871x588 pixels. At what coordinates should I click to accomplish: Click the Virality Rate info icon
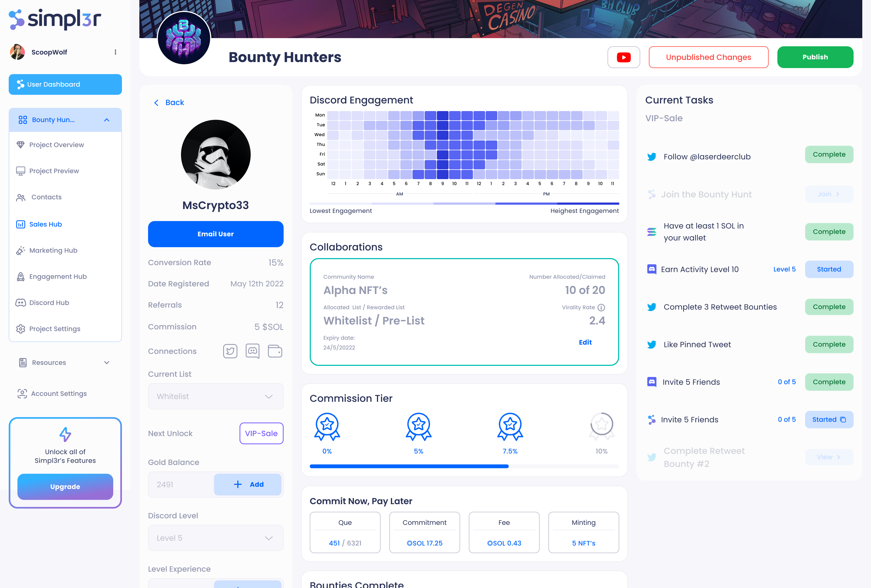tap(601, 308)
